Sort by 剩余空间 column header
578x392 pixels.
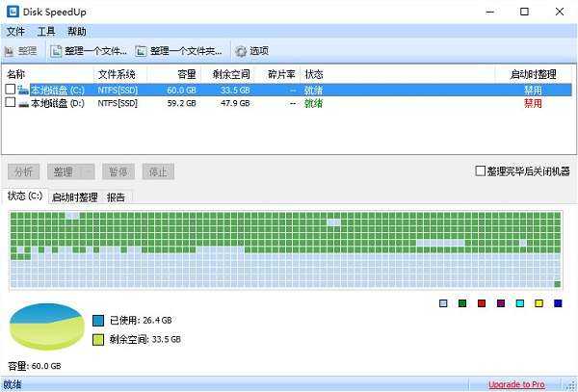[x=227, y=74]
